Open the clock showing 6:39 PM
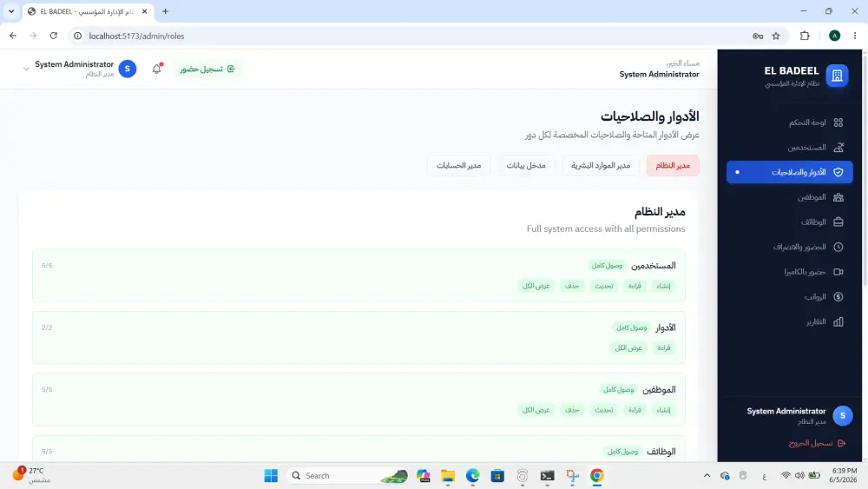The width and height of the screenshot is (868, 489). point(844,475)
